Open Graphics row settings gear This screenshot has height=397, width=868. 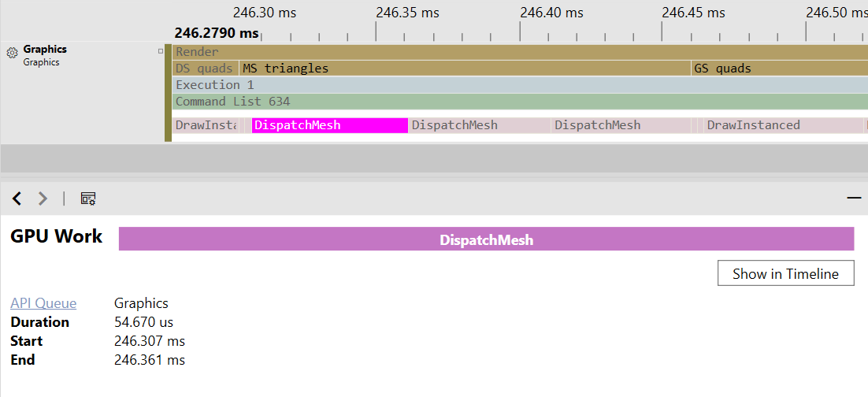point(12,53)
